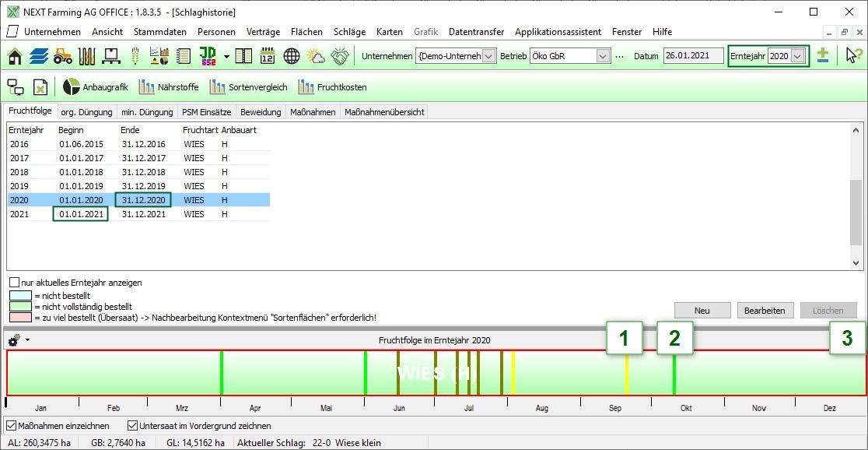
Task: Open the Stammdaten menu
Action: click(x=159, y=32)
